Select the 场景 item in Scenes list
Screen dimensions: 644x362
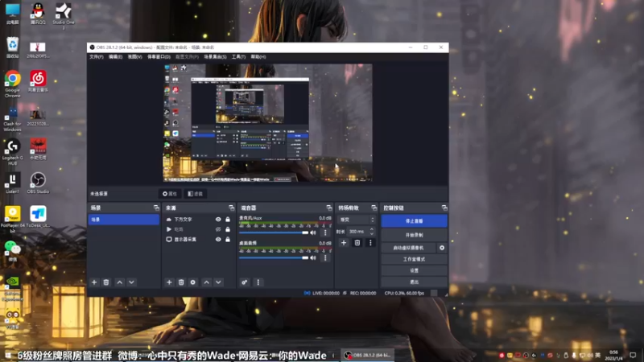(x=124, y=220)
